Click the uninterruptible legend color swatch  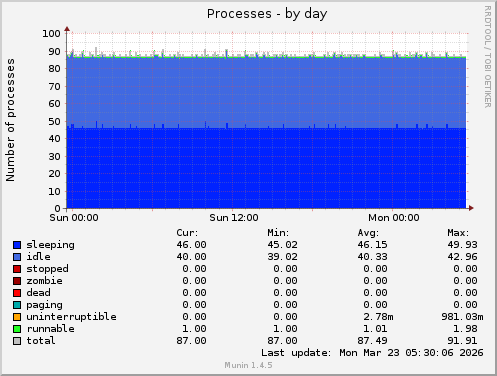tap(17, 317)
